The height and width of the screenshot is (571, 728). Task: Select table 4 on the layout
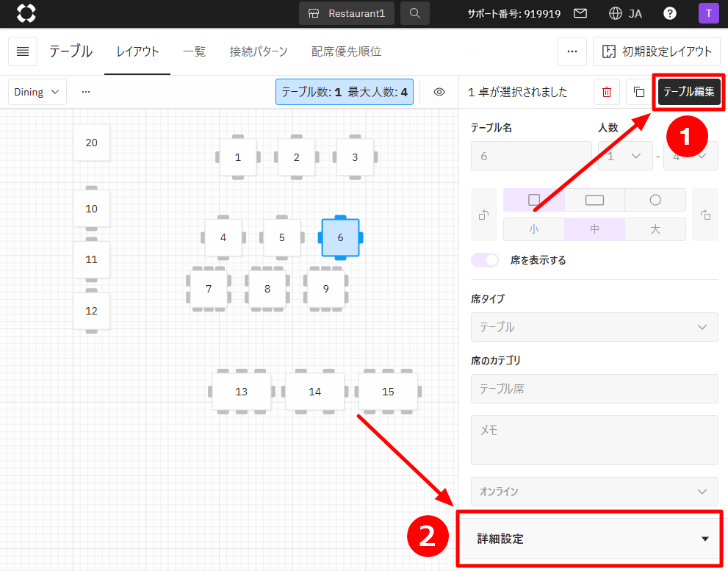tap(223, 237)
